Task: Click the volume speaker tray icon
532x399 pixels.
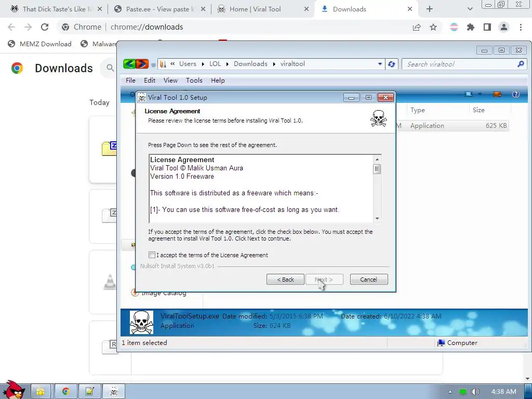Action: click(475, 392)
